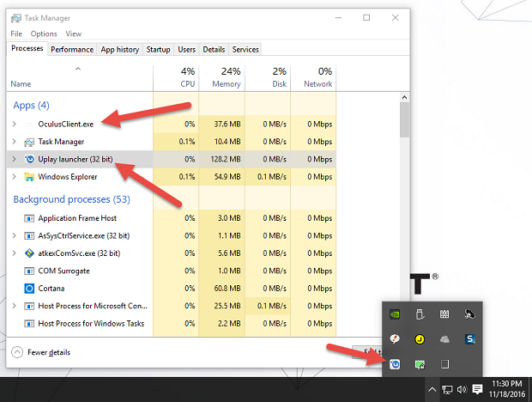Screen dimensions: 532x402
Task: Open the View menu
Action: point(74,33)
